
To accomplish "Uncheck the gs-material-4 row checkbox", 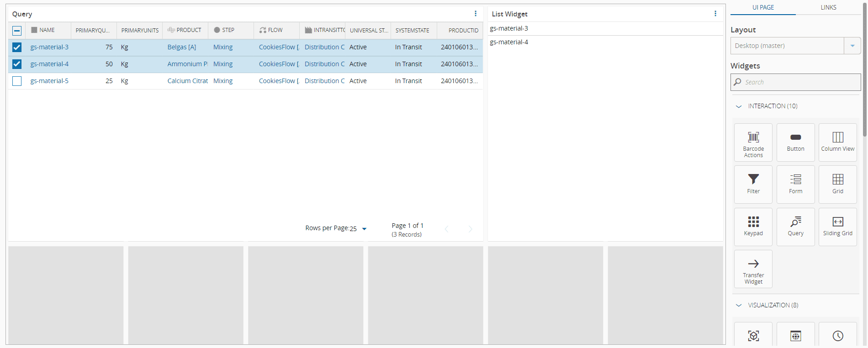I will click(17, 64).
